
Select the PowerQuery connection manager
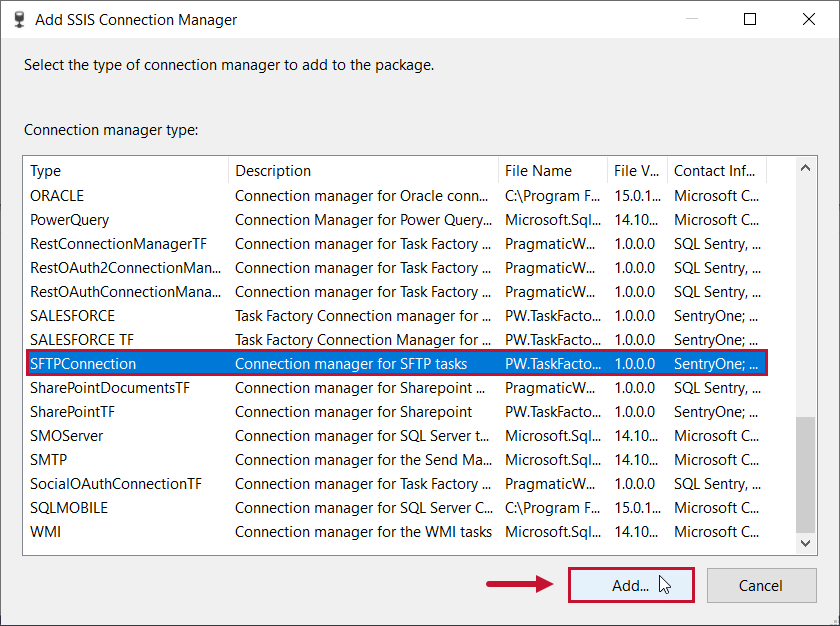[120, 219]
